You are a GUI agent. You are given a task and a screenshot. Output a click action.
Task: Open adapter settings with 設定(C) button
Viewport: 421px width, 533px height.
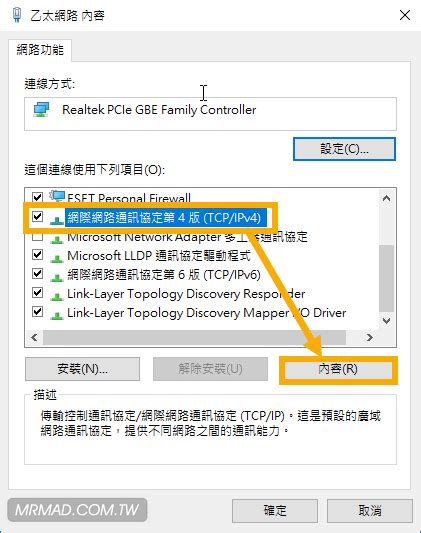tap(344, 149)
